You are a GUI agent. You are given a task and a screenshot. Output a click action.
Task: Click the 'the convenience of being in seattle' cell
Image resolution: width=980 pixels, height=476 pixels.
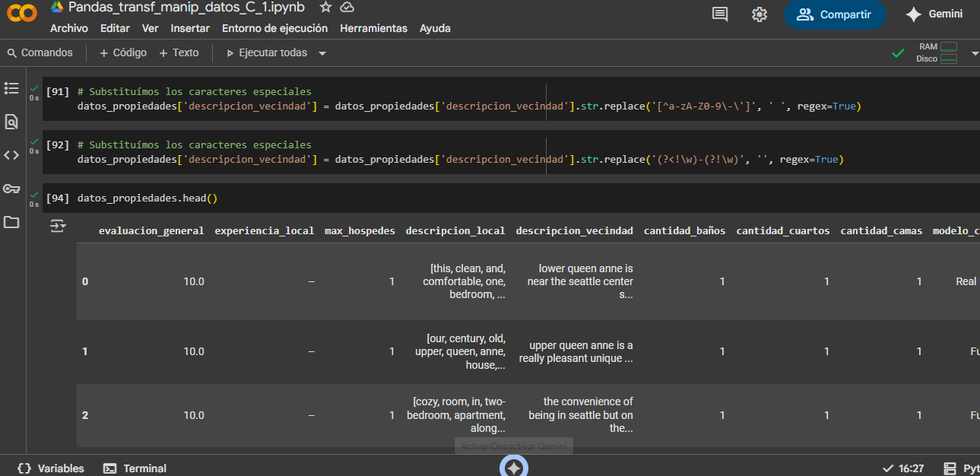point(581,415)
